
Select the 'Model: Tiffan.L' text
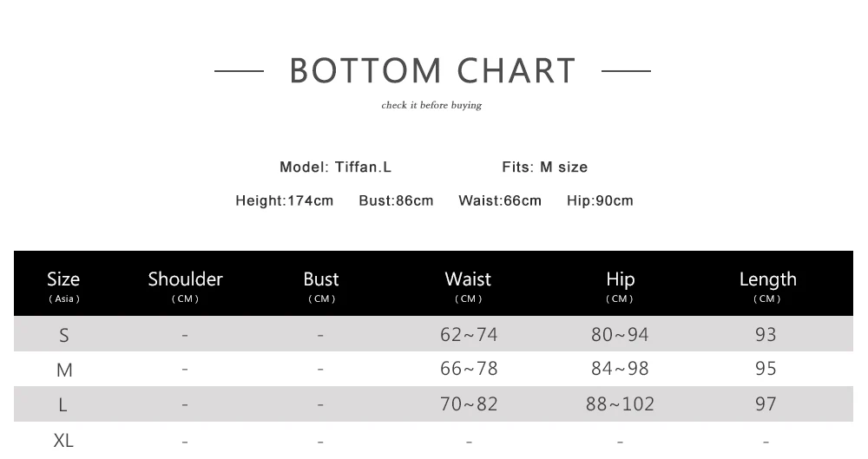[335, 167]
